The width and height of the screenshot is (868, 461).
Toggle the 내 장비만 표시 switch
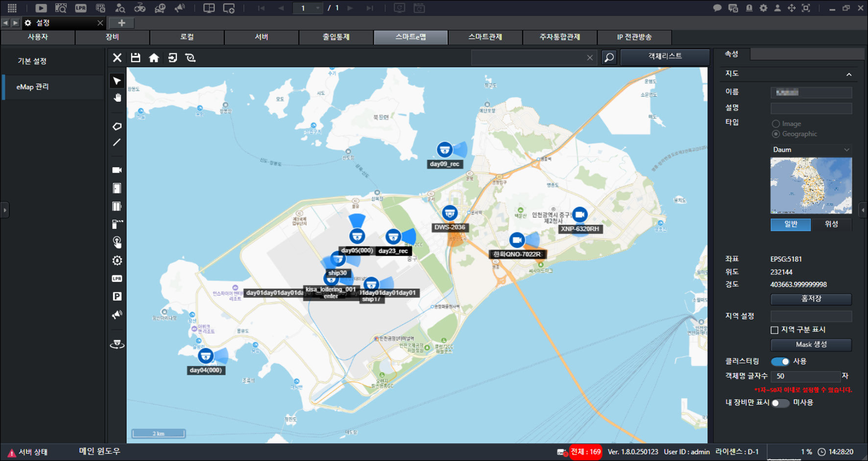pos(780,403)
